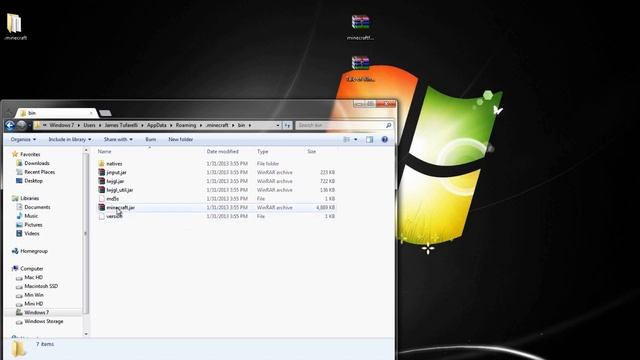Image resolution: width=640 pixels, height=360 pixels.
Task: Switch to the bin tab
Action: [x=56, y=113]
